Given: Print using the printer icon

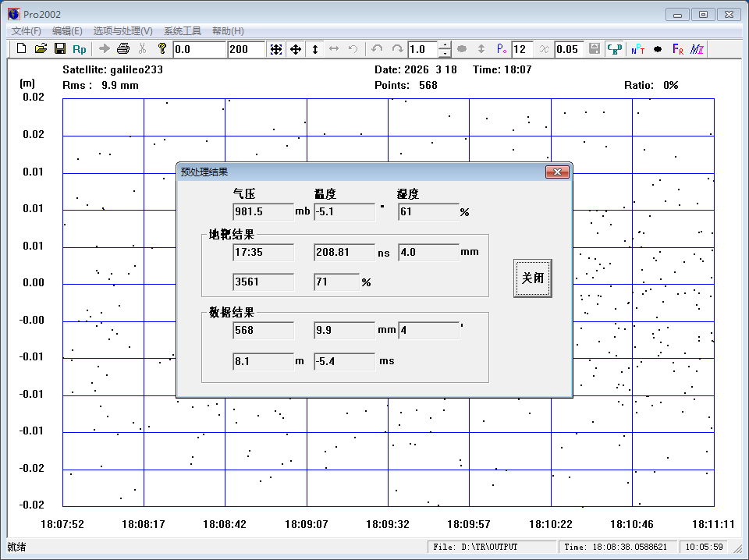Looking at the screenshot, I should (123, 49).
